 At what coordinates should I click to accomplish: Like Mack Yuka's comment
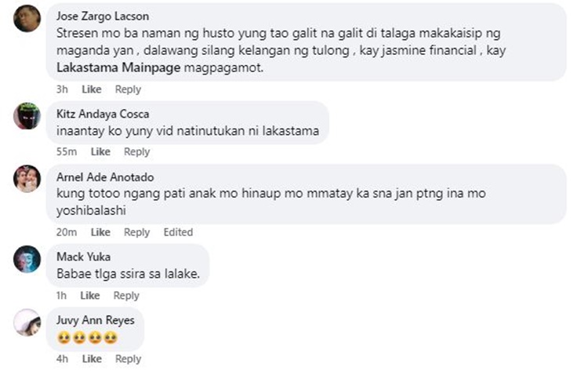90,296
